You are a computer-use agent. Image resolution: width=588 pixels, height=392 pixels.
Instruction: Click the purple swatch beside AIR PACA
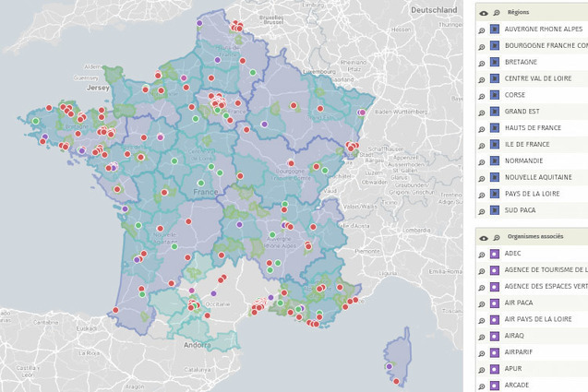pyautogui.click(x=495, y=303)
